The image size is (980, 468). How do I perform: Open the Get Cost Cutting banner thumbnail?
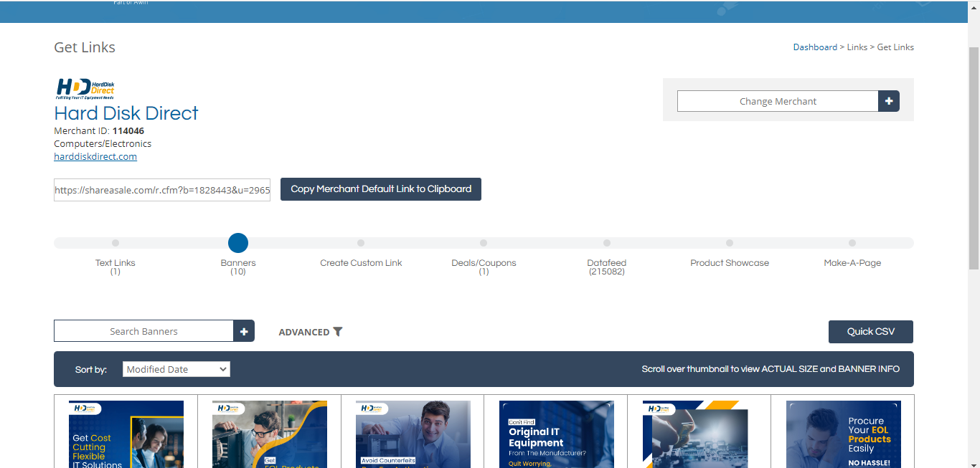(126, 434)
